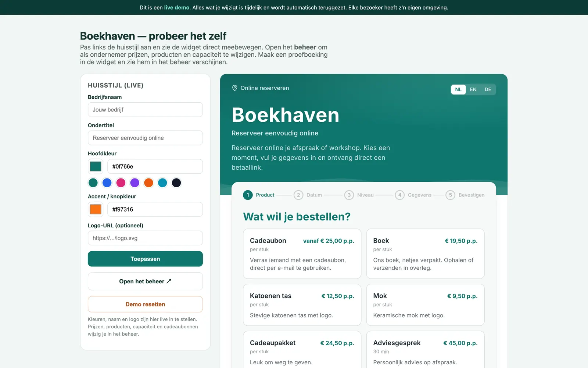
Task: Switch widget language to EN
Action: click(473, 89)
